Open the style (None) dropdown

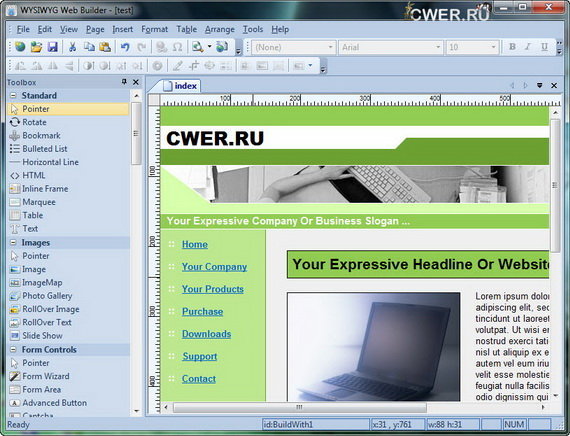coord(330,47)
